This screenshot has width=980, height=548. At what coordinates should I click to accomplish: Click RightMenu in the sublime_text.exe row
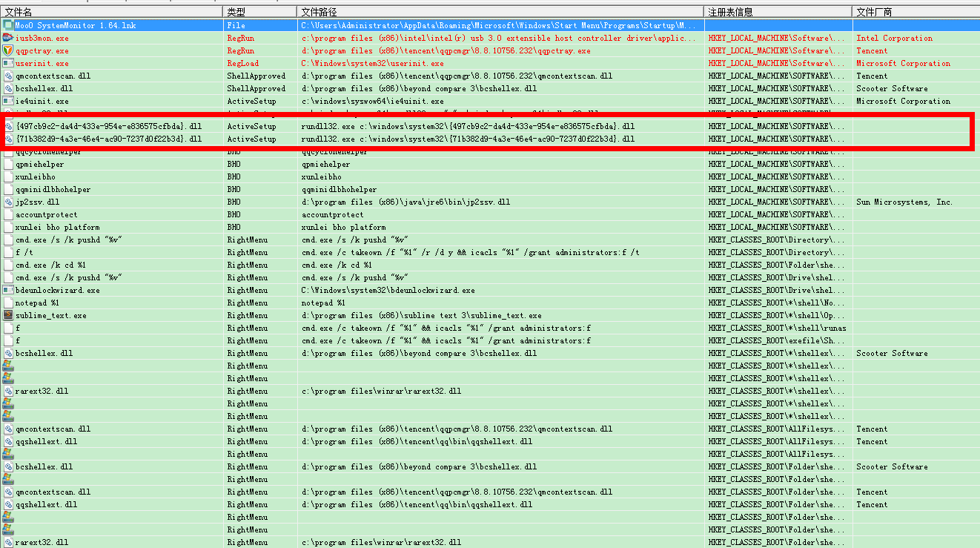tap(248, 315)
